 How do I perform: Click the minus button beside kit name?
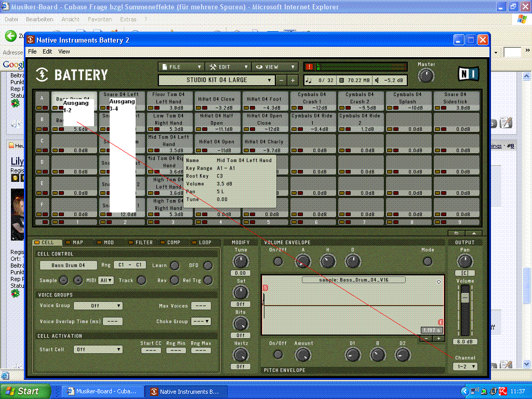(281, 81)
